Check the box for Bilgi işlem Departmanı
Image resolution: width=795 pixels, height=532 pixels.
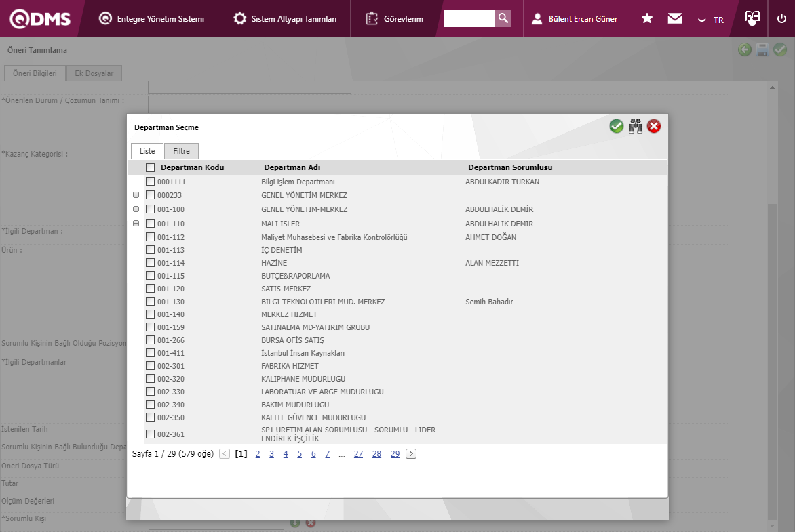click(x=151, y=182)
